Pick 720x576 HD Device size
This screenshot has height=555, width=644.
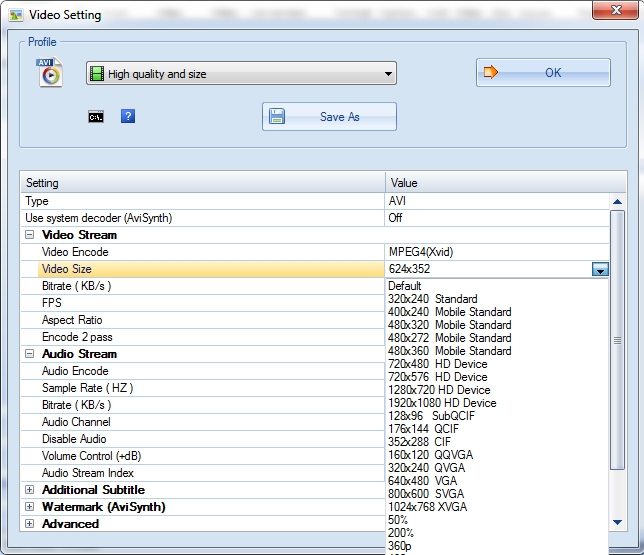click(x=497, y=377)
